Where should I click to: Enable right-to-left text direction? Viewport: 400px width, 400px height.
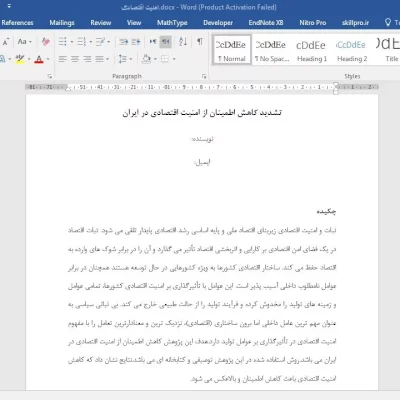pos(166,42)
